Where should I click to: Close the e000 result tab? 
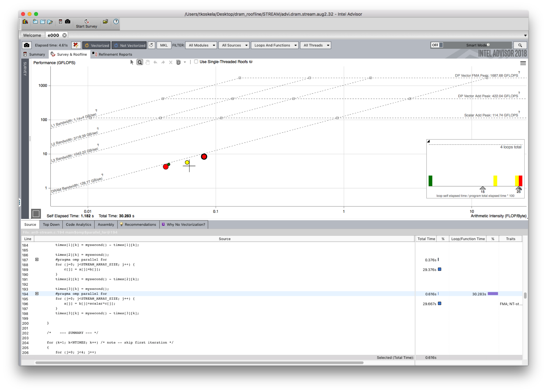64,35
